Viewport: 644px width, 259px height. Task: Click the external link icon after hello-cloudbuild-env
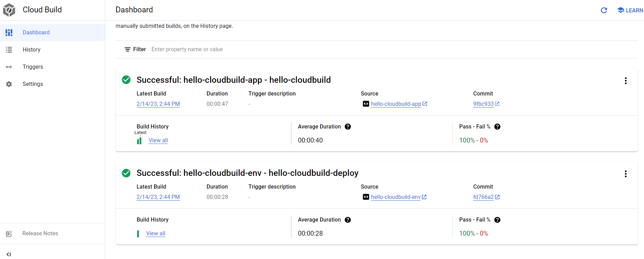pos(424,197)
